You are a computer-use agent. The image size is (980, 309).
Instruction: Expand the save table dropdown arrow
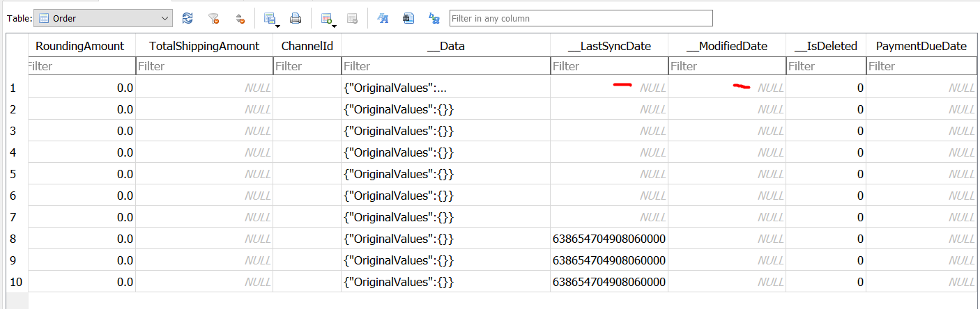[278, 26]
